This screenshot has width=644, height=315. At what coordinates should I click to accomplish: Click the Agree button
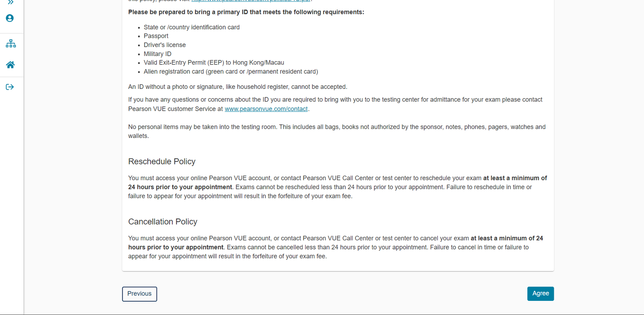pos(541,294)
